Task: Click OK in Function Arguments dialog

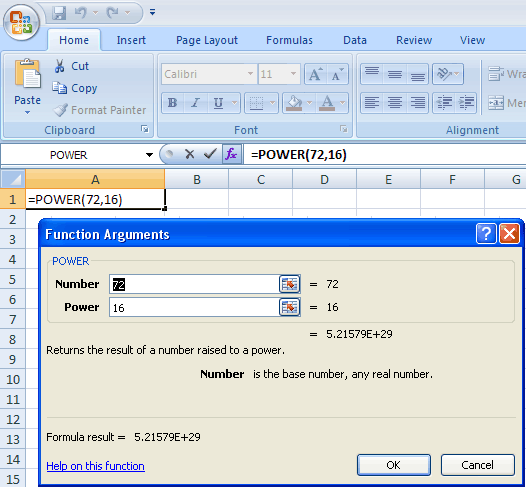Action: pos(393,465)
